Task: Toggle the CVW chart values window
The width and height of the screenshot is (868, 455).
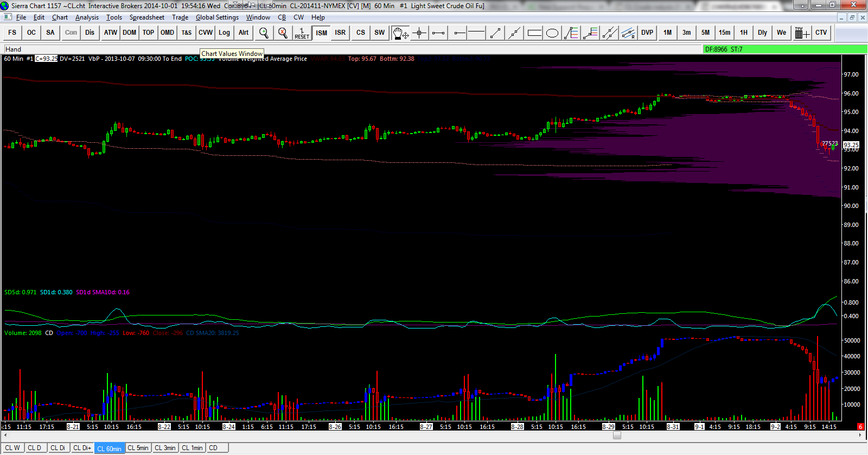Action: [x=206, y=33]
